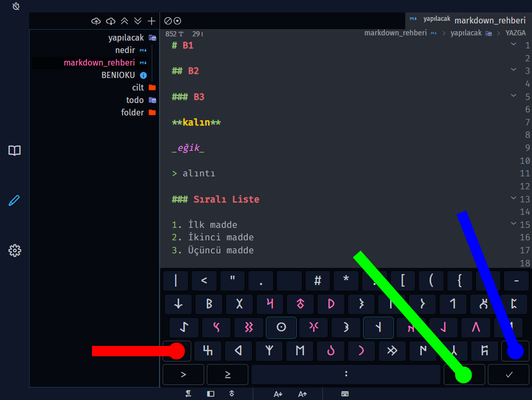Tap A+ to increase font size
This screenshot has width=532, height=400.
click(301, 394)
